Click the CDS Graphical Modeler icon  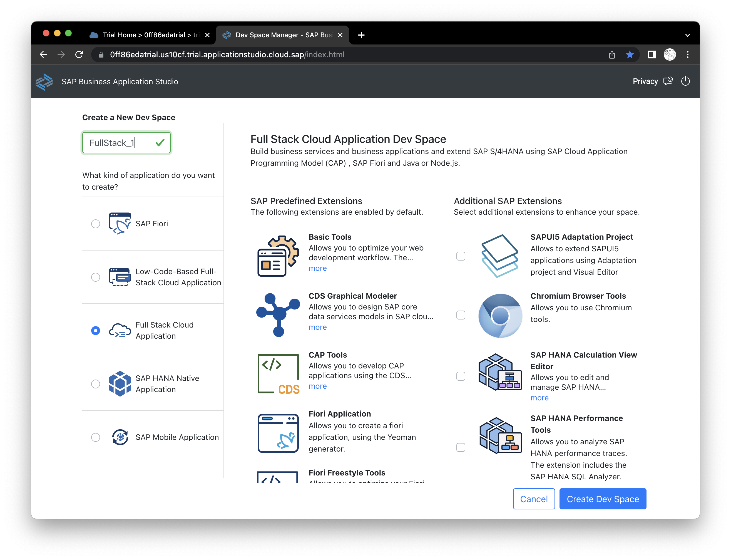[x=278, y=315]
